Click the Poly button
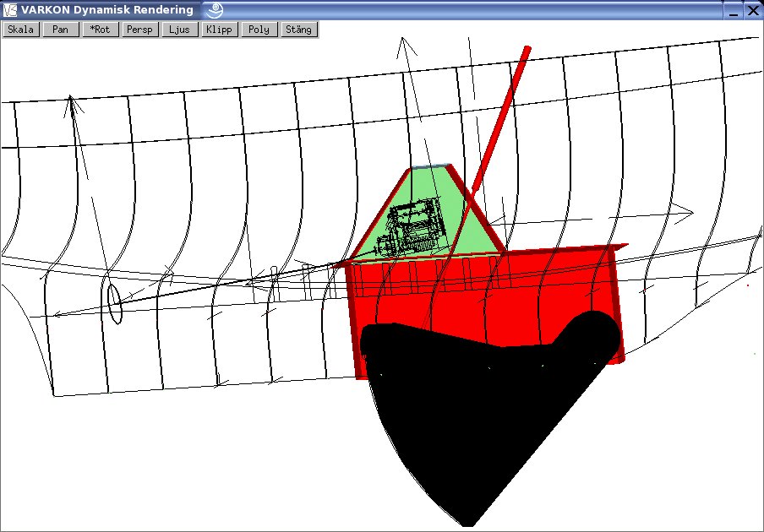This screenshot has width=764, height=532. tap(259, 30)
